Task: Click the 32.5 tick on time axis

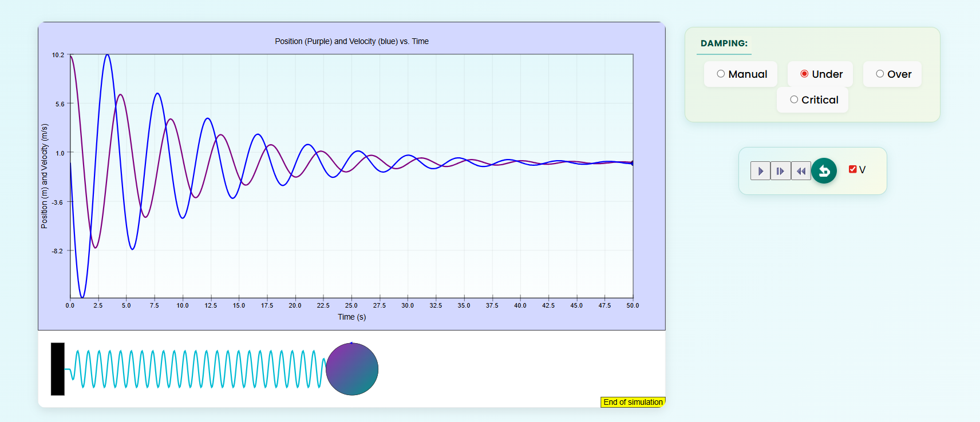Action: (x=436, y=305)
